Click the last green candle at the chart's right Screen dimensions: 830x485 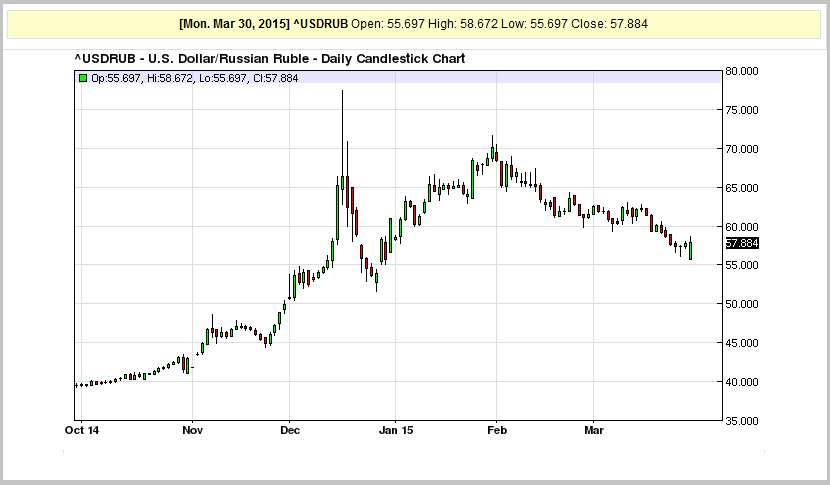coord(691,250)
